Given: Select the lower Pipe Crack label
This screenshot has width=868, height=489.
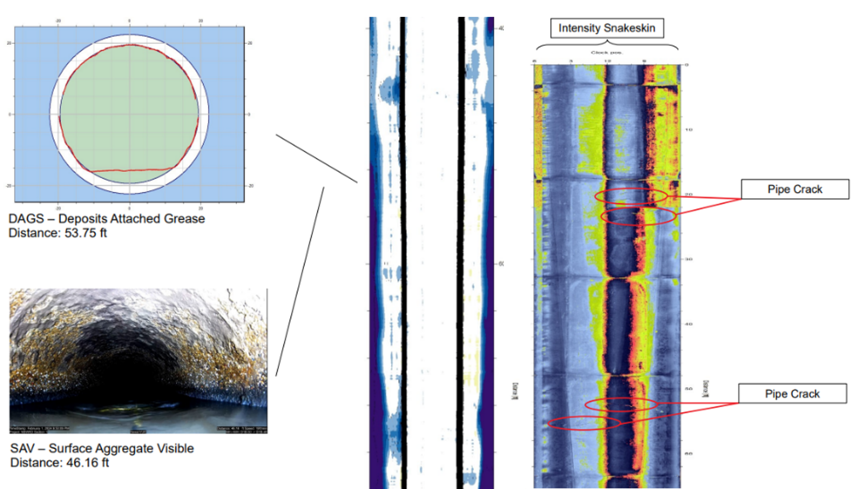Looking at the screenshot, I should coord(792,393).
